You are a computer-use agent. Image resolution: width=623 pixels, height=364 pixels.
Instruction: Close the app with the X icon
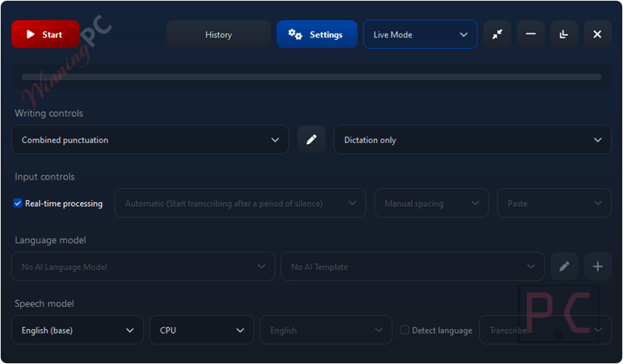(597, 34)
